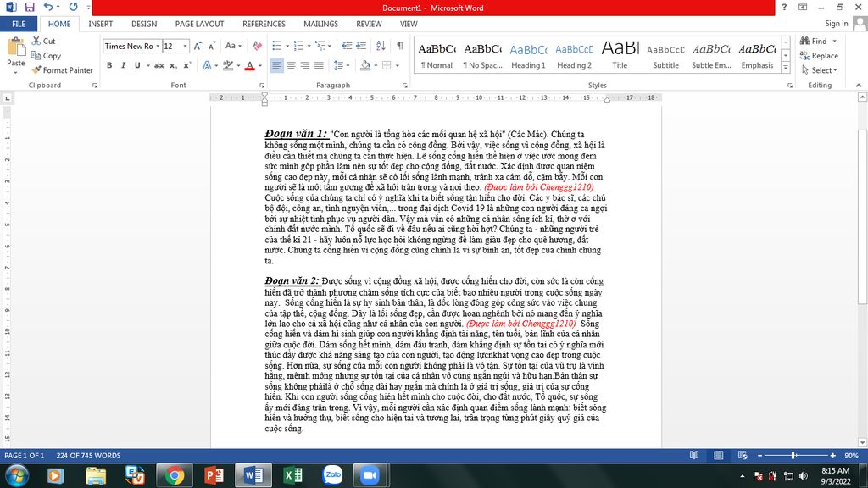Screen dimensions: 868x488
Task: Click the Save icon in quick access toolbar
Action: 30,7
